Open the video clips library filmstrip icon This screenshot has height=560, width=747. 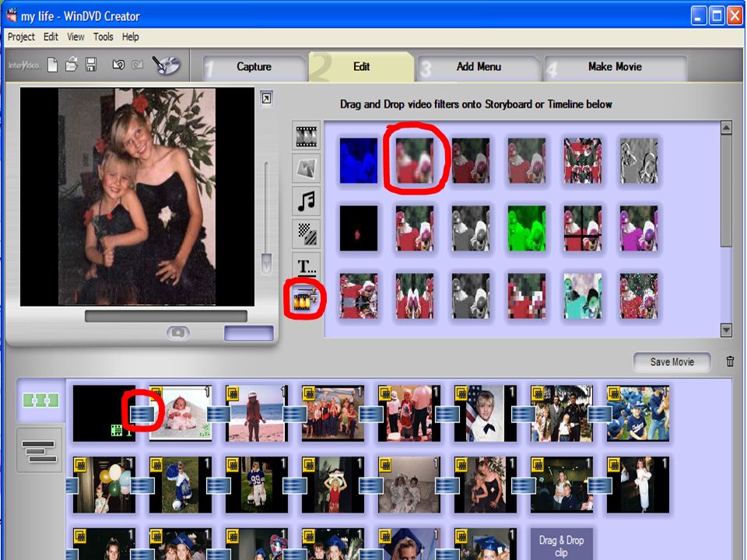306,136
